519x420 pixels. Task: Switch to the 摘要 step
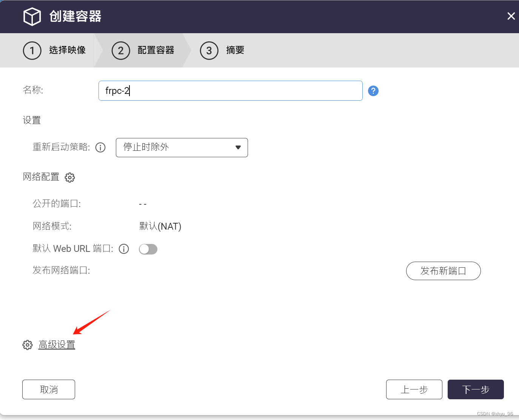235,50
